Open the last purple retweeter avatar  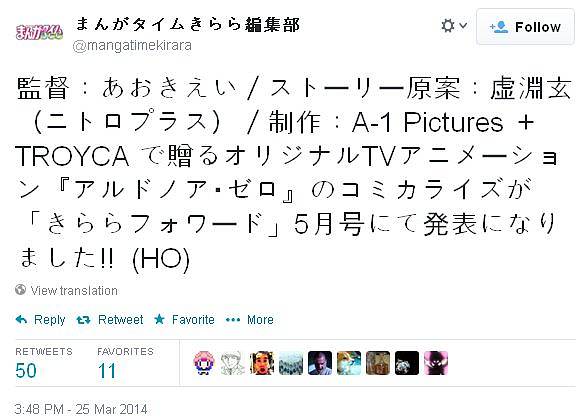(x=436, y=363)
